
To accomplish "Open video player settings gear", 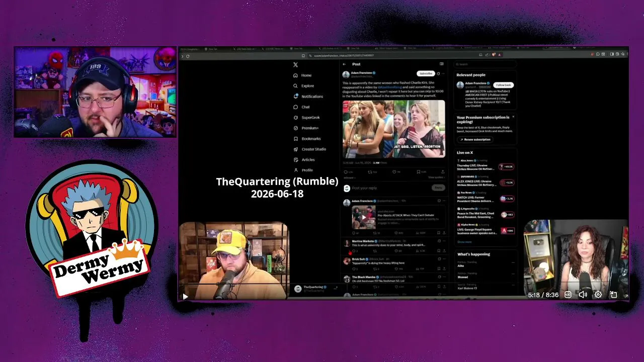I will point(598,295).
